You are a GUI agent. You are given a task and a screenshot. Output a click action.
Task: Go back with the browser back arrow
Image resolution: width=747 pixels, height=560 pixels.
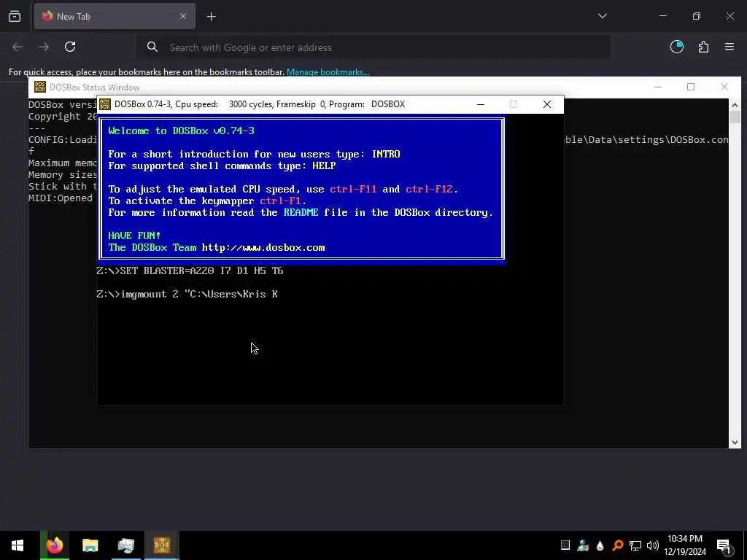[x=18, y=47]
